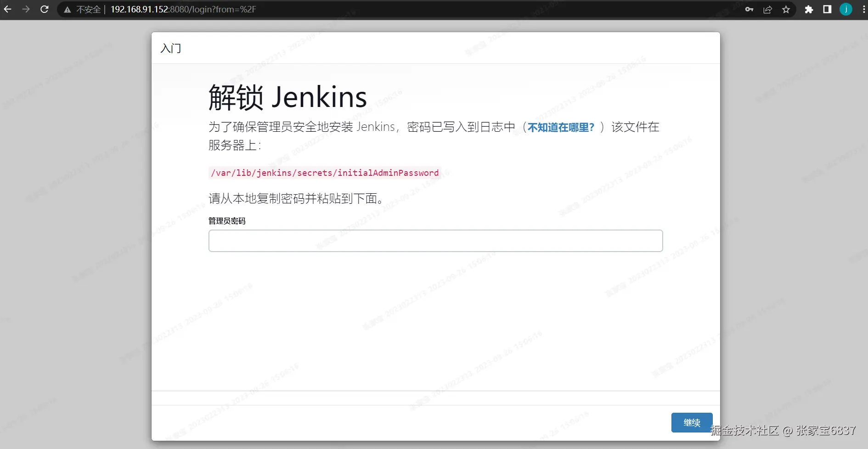This screenshot has height=449, width=868.
Task: Open the not-secure warning icon
Action: click(68, 10)
